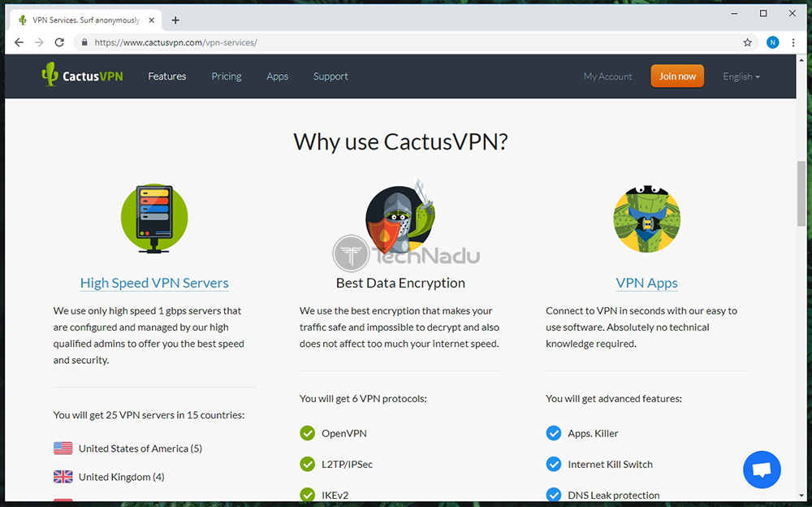
Task: Click 'You will get advanced features:' text
Action: [x=614, y=399]
